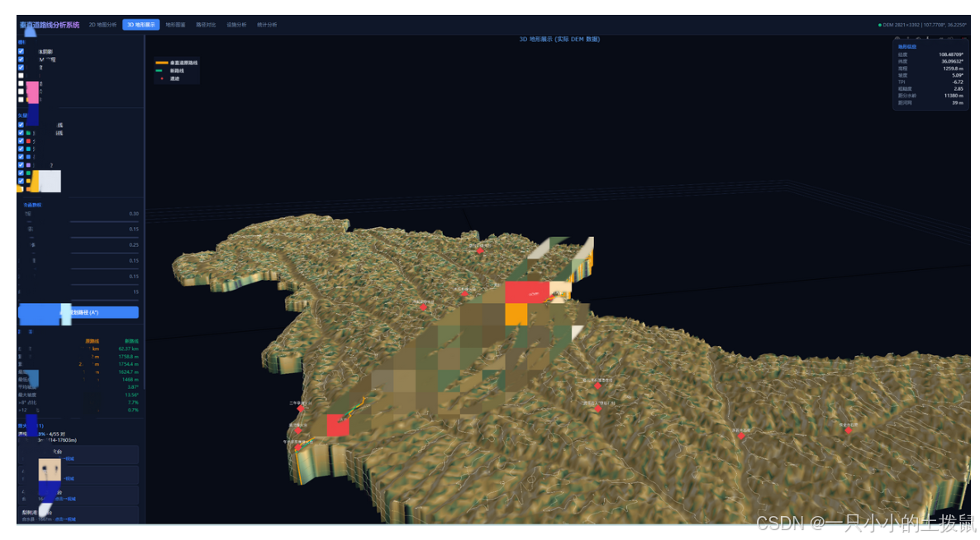Click the 原路线 column header in stats
The image size is (980, 540).
point(93,342)
